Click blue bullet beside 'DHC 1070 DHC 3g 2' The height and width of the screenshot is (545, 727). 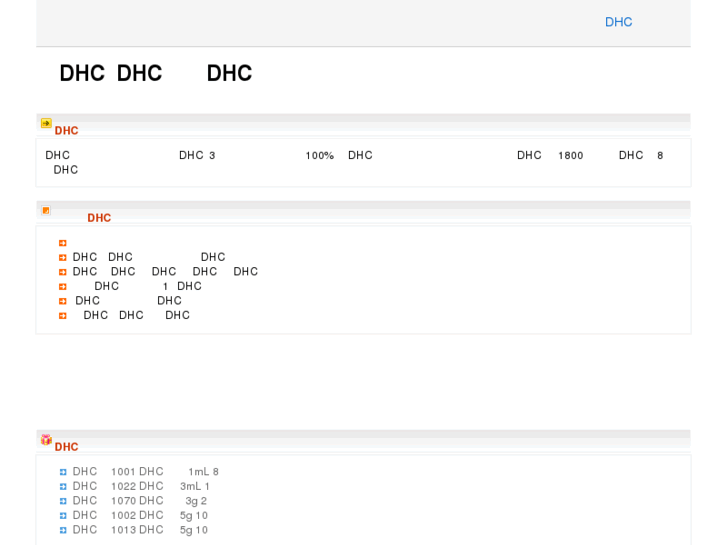[63, 501]
